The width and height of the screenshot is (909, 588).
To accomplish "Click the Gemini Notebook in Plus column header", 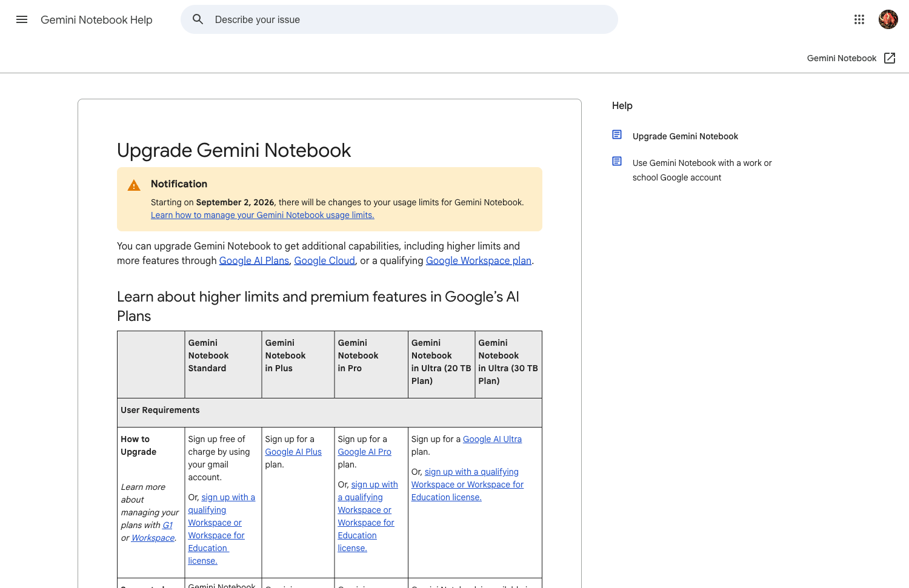I will pyautogui.click(x=298, y=365).
